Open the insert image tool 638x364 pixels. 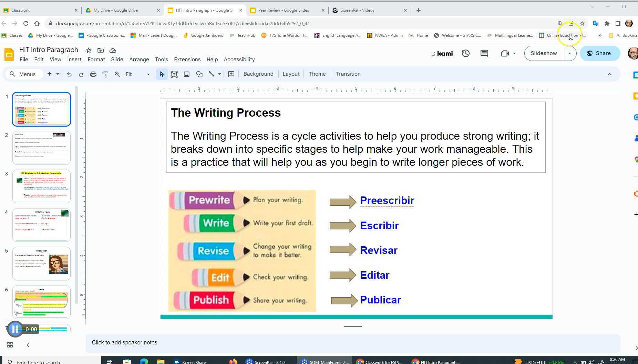click(x=186, y=74)
